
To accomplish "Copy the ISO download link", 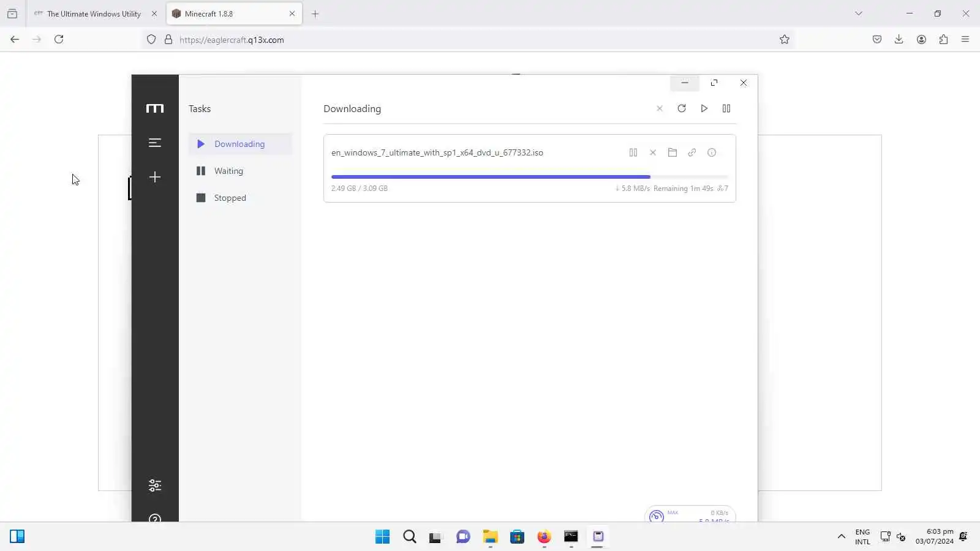I will (x=692, y=152).
